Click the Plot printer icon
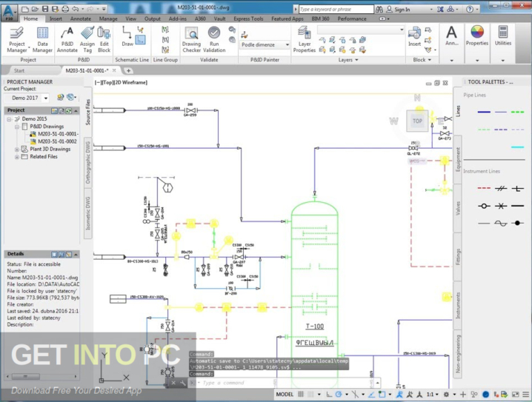532x402 pixels. (65, 9)
